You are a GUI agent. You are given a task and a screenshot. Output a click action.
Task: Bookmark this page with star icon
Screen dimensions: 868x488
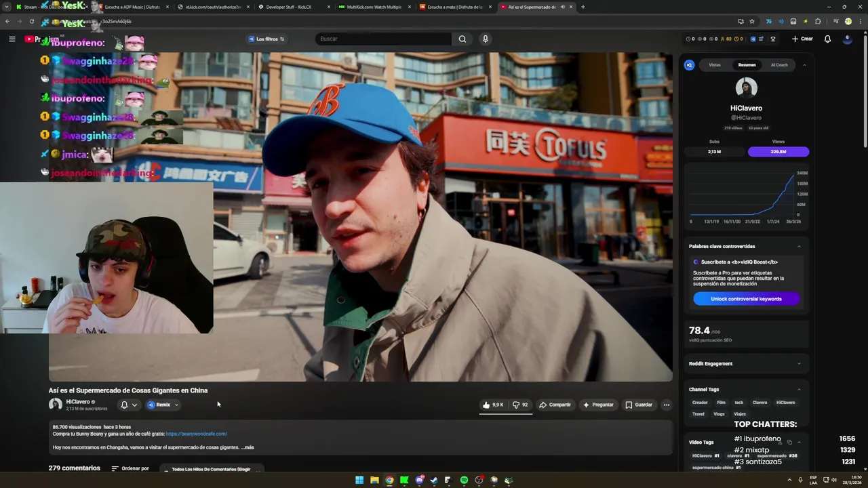[752, 21]
